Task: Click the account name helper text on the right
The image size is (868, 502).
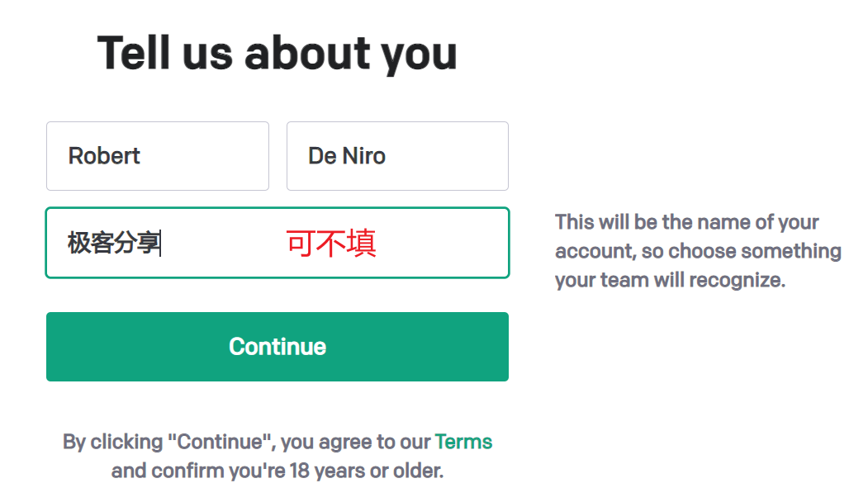Action: (x=698, y=251)
